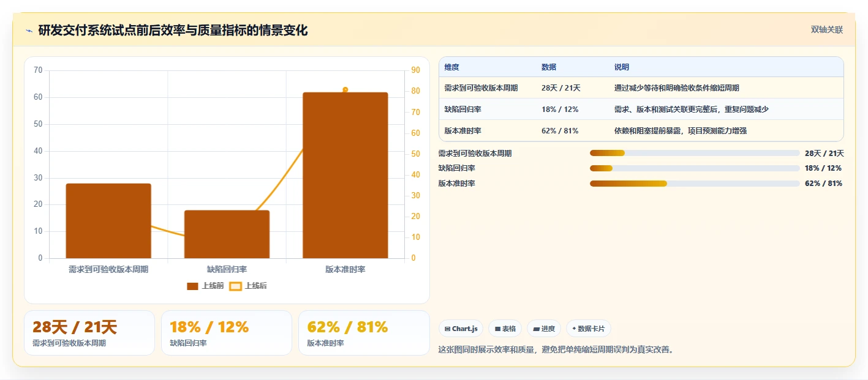Click the left axis value 70
Viewport: 868px width, 380px height.
tap(38, 70)
